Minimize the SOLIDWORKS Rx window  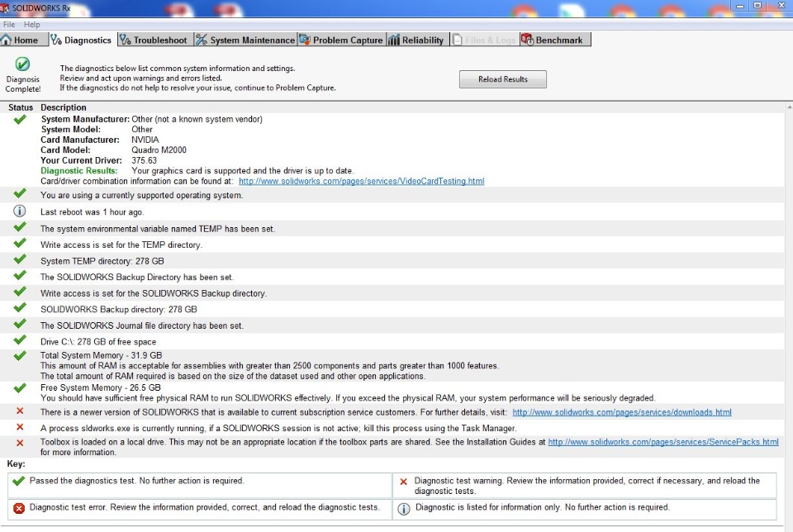click(x=740, y=6)
